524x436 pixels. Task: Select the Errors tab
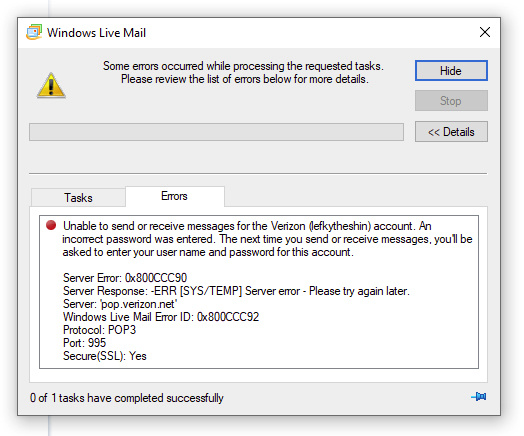tap(175, 196)
